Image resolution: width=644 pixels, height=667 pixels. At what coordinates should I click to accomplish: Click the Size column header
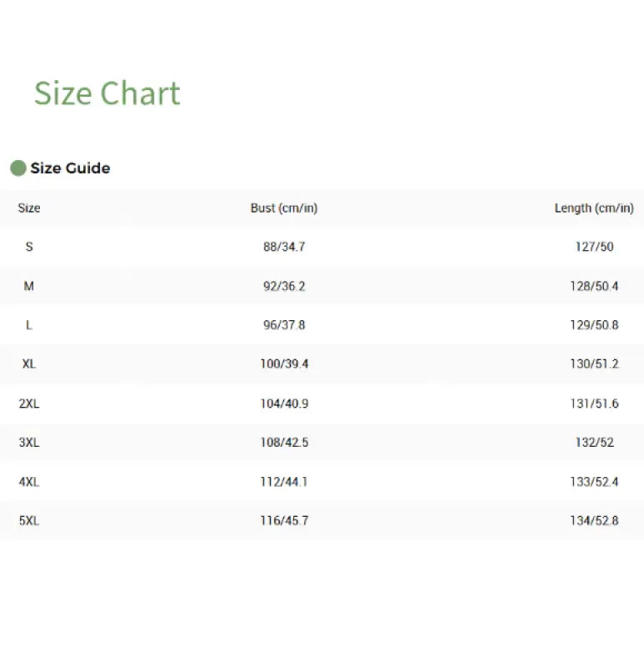(29, 208)
